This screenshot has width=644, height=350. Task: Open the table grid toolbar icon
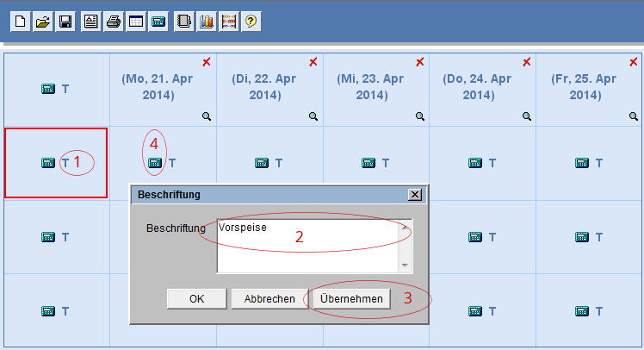coord(136,21)
